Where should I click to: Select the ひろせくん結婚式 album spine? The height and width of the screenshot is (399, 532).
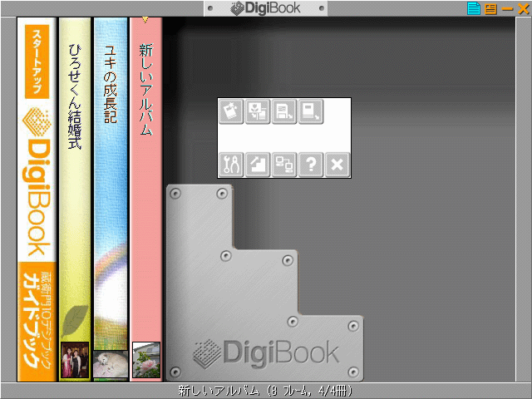pyautogui.click(x=75, y=199)
